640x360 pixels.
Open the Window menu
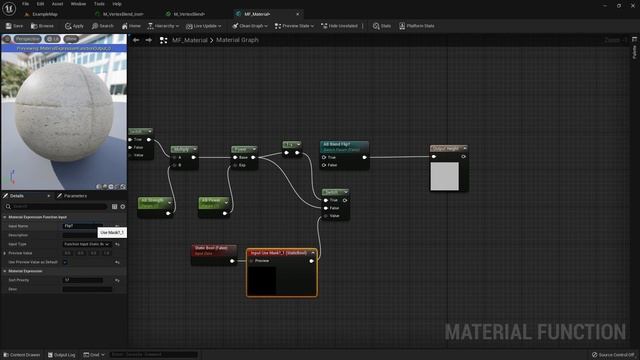tap(78, 4)
